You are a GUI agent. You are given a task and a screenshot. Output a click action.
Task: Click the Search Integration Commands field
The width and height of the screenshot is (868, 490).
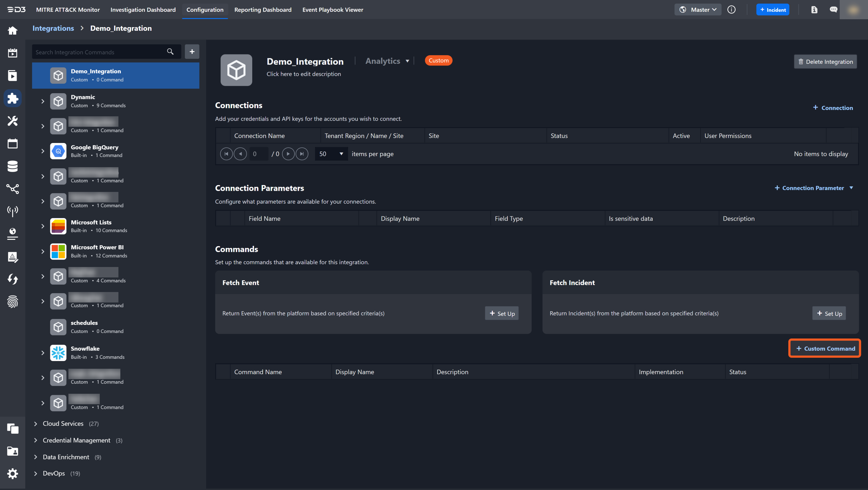[x=98, y=52]
